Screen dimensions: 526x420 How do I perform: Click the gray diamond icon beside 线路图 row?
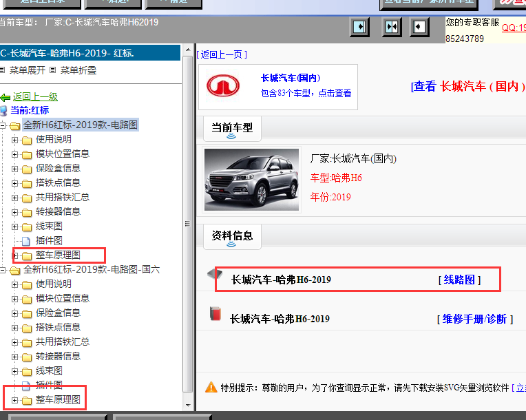click(215, 274)
